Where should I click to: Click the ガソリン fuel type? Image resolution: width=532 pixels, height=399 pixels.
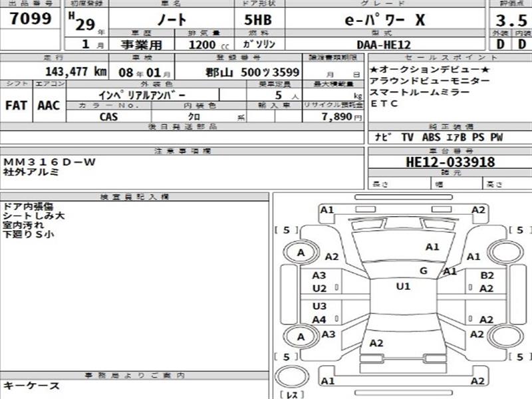[259, 44]
